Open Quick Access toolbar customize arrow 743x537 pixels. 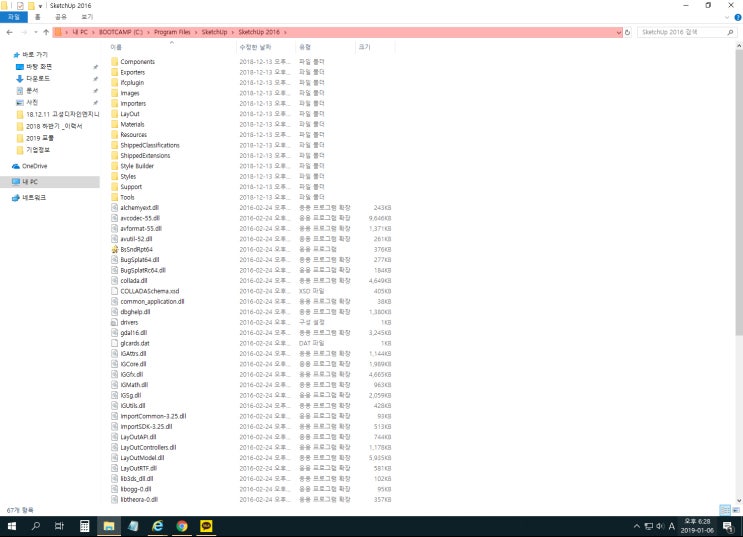coord(40,6)
